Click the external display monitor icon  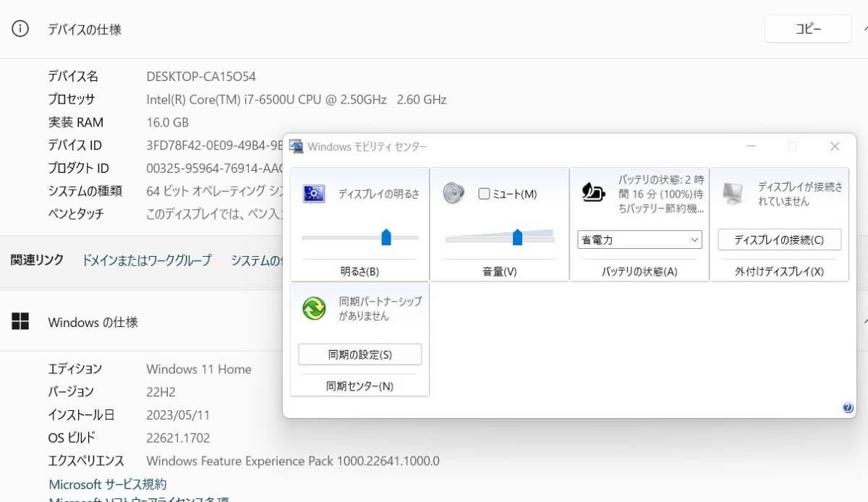pyautogui.click(x=733, y=193)
